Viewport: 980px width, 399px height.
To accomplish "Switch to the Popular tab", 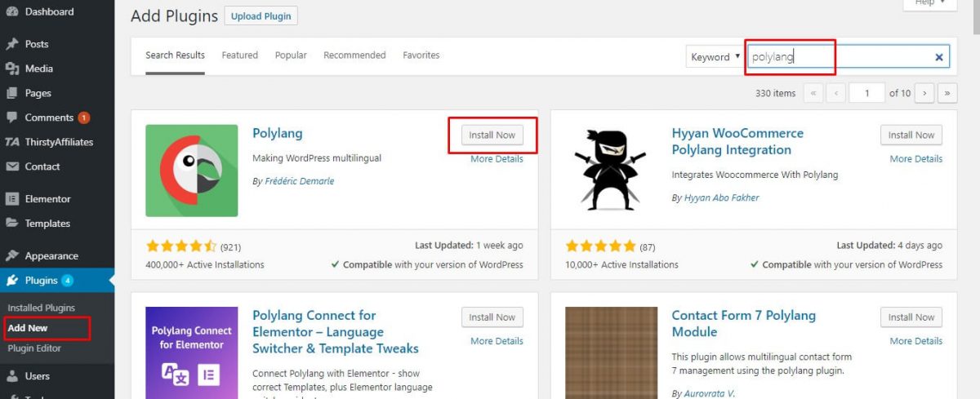I will point(291,55).
